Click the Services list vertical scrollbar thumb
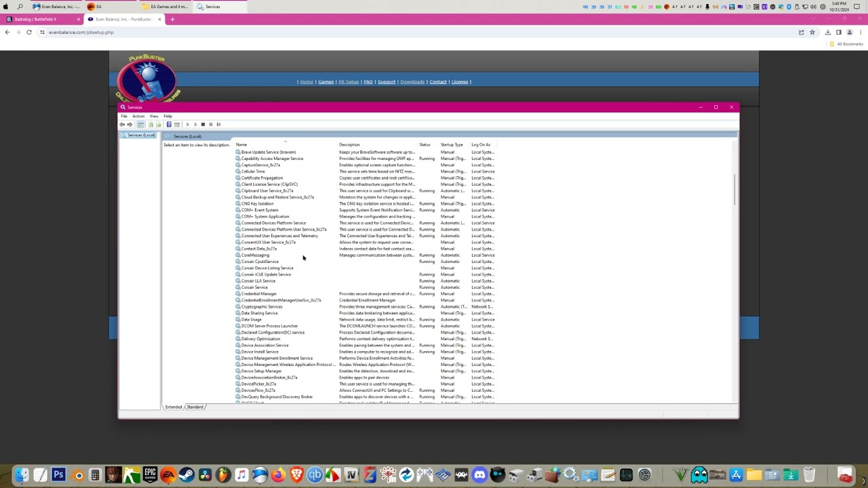 pos(735,190)
